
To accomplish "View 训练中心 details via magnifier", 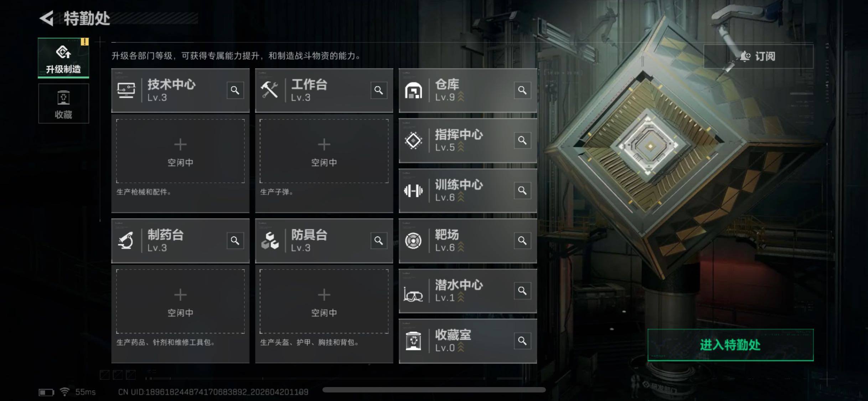I will (x=522, y=191).
